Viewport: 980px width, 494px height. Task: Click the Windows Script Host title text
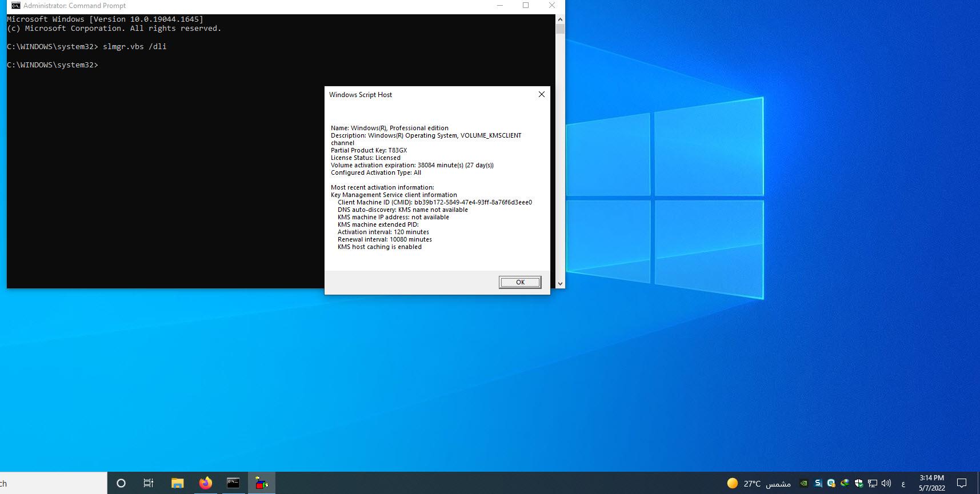(361, 95)
